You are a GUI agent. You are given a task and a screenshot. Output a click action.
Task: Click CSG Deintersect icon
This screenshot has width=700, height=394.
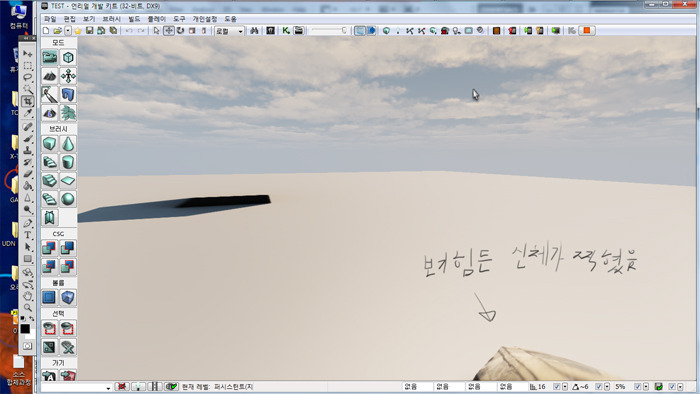pyautogui.click(x=68, y=266)
